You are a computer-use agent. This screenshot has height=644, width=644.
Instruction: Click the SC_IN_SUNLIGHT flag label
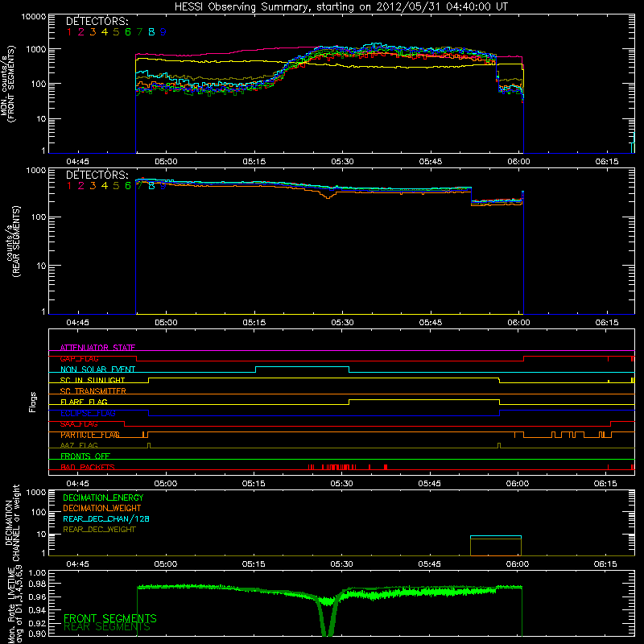93,380
